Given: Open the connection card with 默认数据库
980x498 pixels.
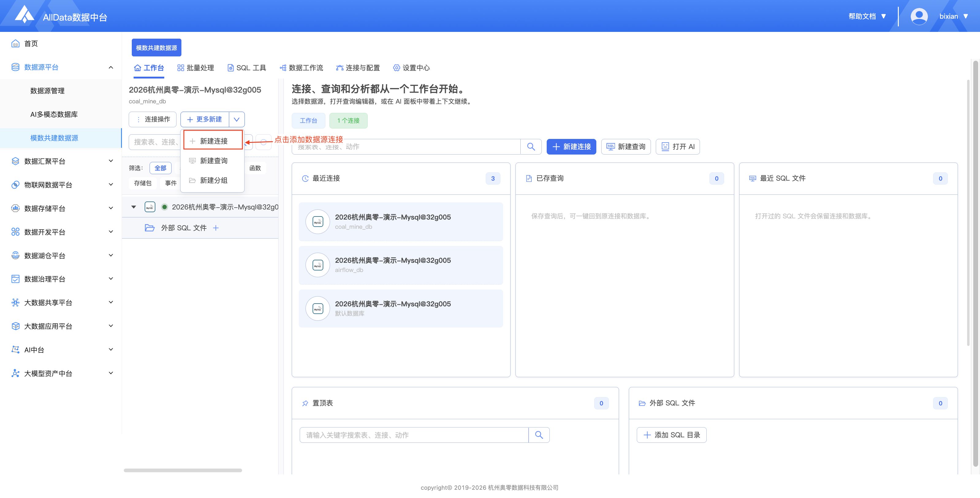Looking at the screenshot, I should tap(401, 308).
